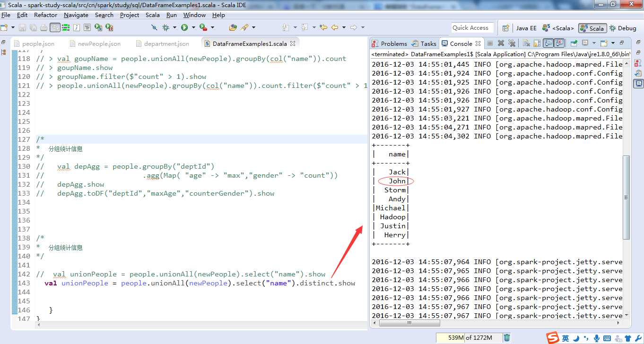Click the Back navigation arrow icon
644x344 pixels.
(335, 27)
